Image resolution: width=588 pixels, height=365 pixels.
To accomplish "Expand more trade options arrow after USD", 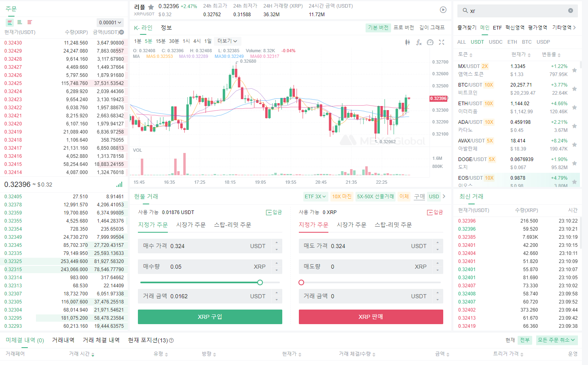I will tap(444, 197).
